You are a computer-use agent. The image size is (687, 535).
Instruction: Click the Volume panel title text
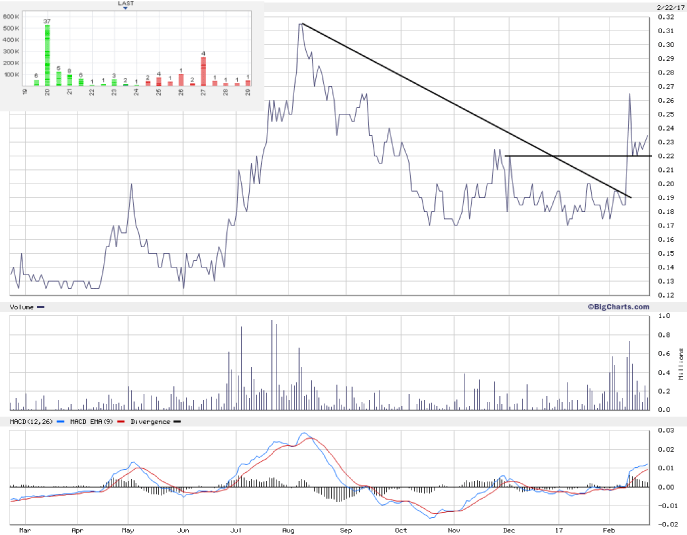click(22, 308)
